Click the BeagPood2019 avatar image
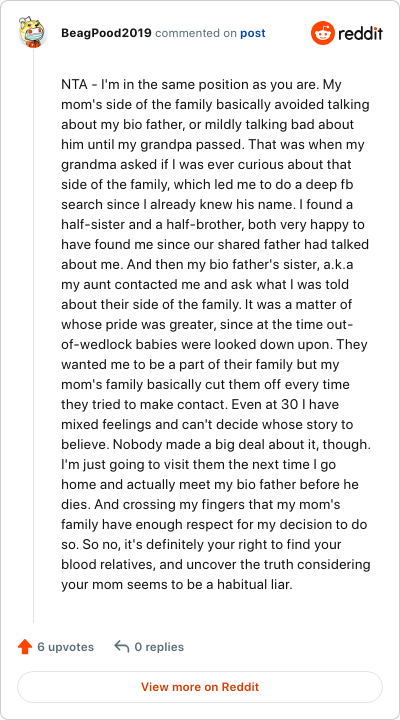The height and width of the screenshot is (720, 400). [33, 33]
